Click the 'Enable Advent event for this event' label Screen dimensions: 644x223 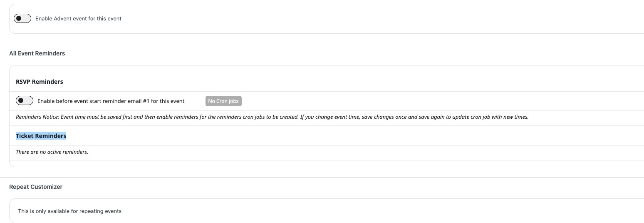[x=78, y=18]
